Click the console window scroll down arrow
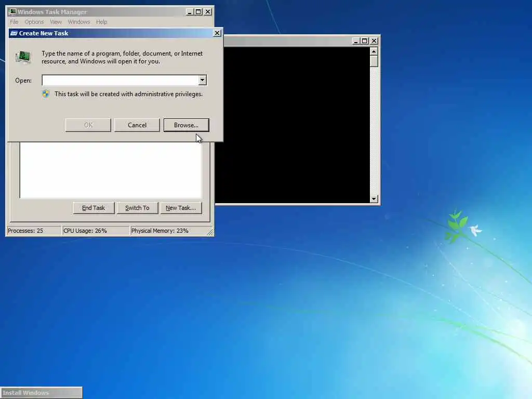 [x=374, y=199]
